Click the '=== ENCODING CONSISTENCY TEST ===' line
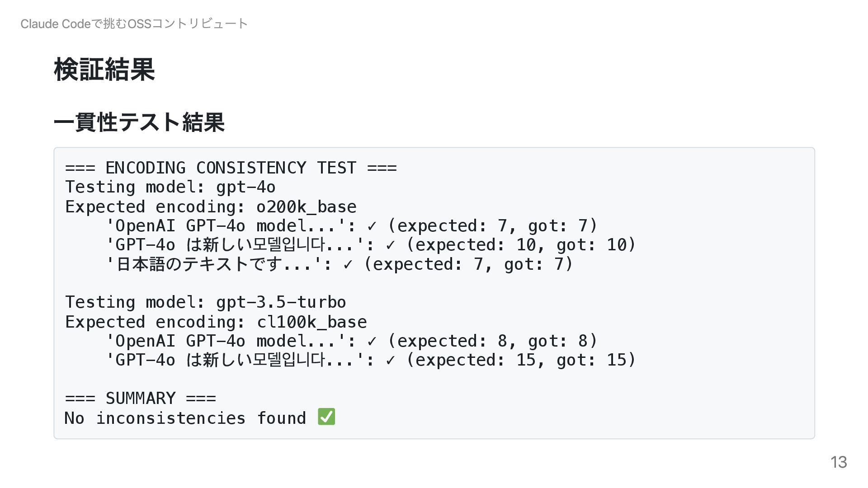Image resolution: width=868 pixels, height=488 pixels. point(231,168)
